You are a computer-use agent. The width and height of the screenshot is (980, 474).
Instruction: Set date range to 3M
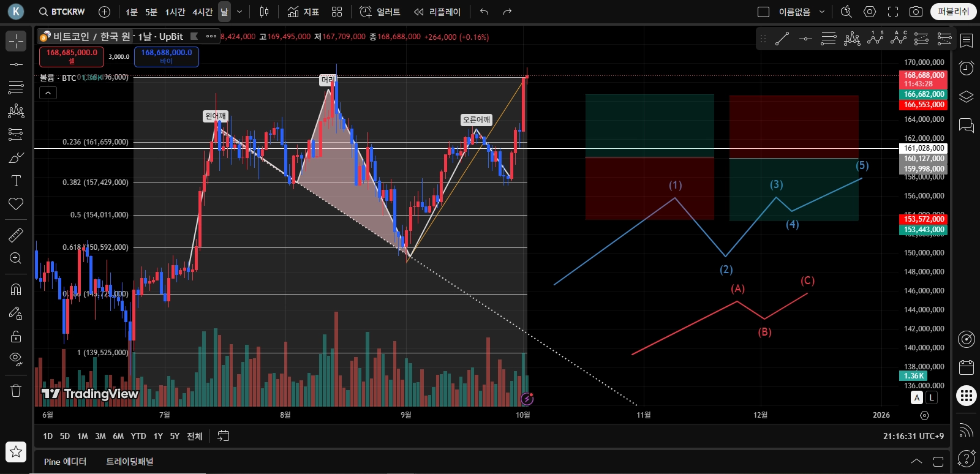(100, 436)
